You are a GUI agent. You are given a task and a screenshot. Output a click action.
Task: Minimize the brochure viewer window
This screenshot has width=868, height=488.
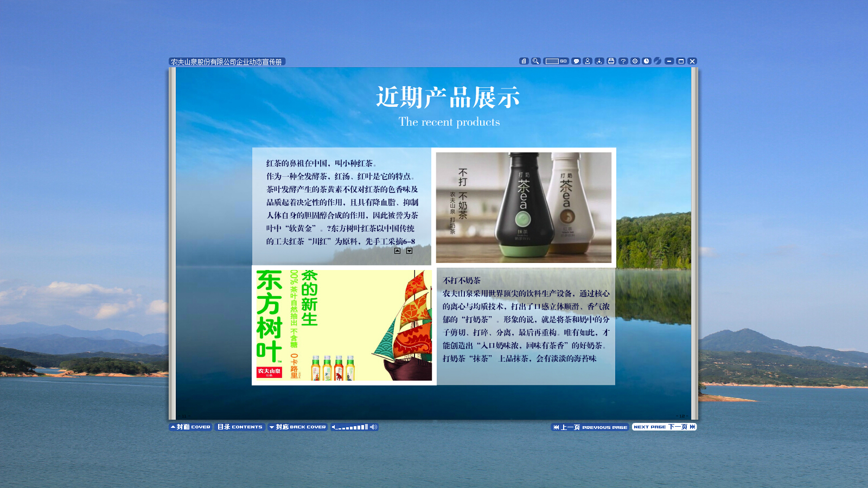click(669, 61)
